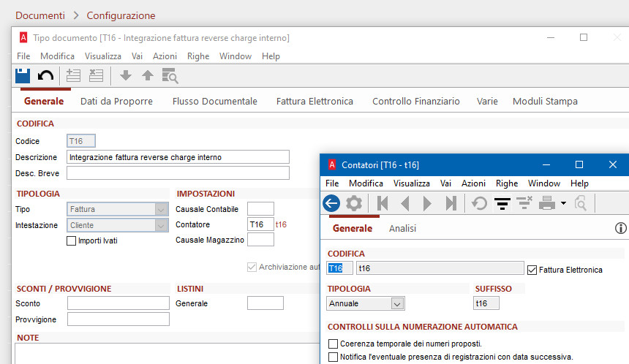This screenshot has height=364, width=629.
Task: Open Visualizza menu in Tipo documento window
Action: point(102,56)
